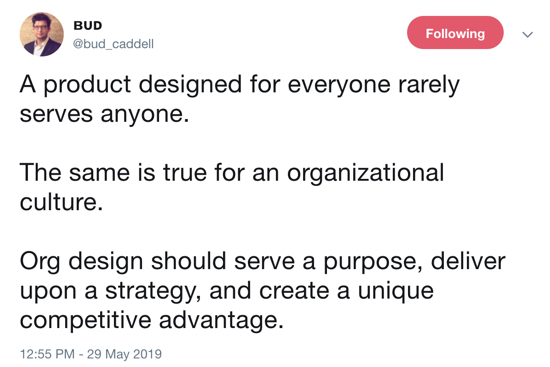Expand the chevron menu beside Following
This screenshot has height=367, width=550.
tap(527, 34)
